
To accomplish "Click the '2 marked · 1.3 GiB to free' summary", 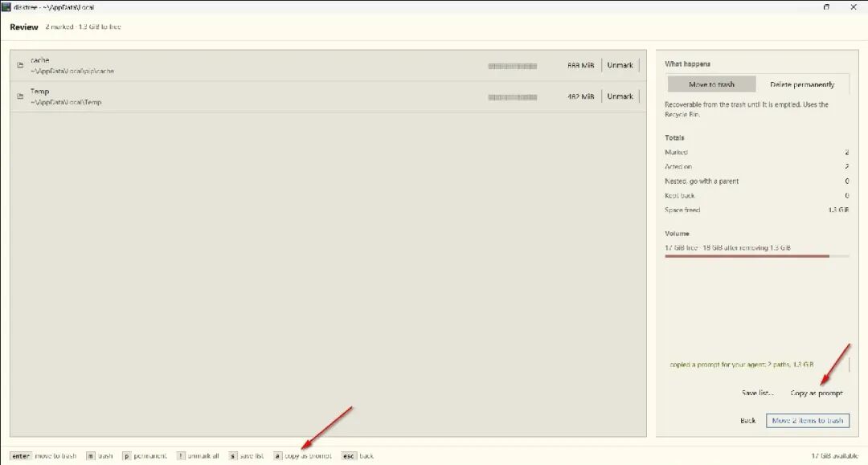I will pos(83,27).
